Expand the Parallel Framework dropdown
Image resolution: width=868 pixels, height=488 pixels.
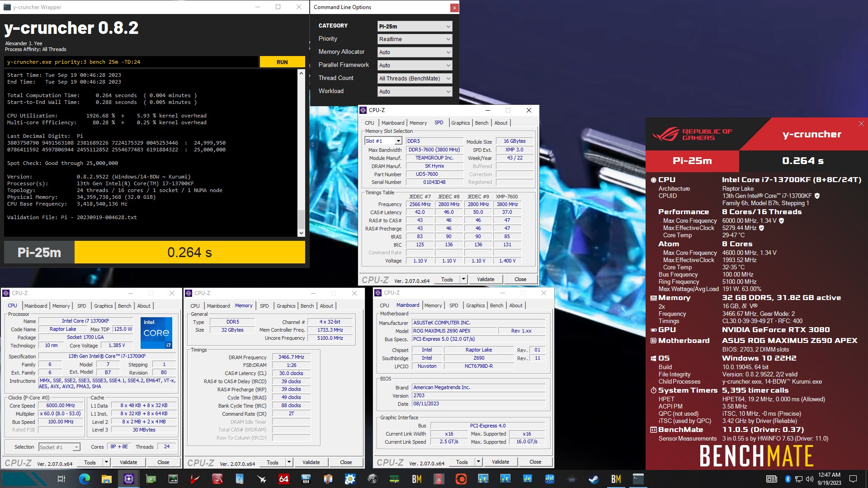(415, 66)
